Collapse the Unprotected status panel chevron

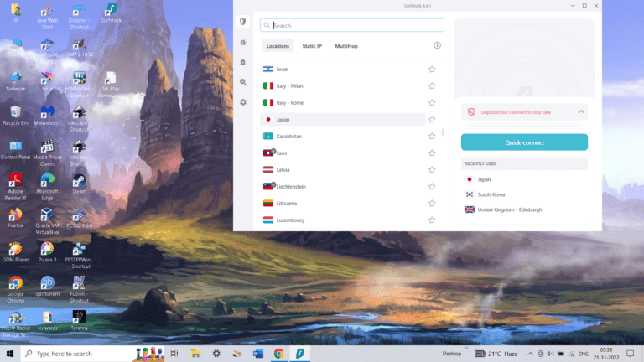[x=581, y=111]
